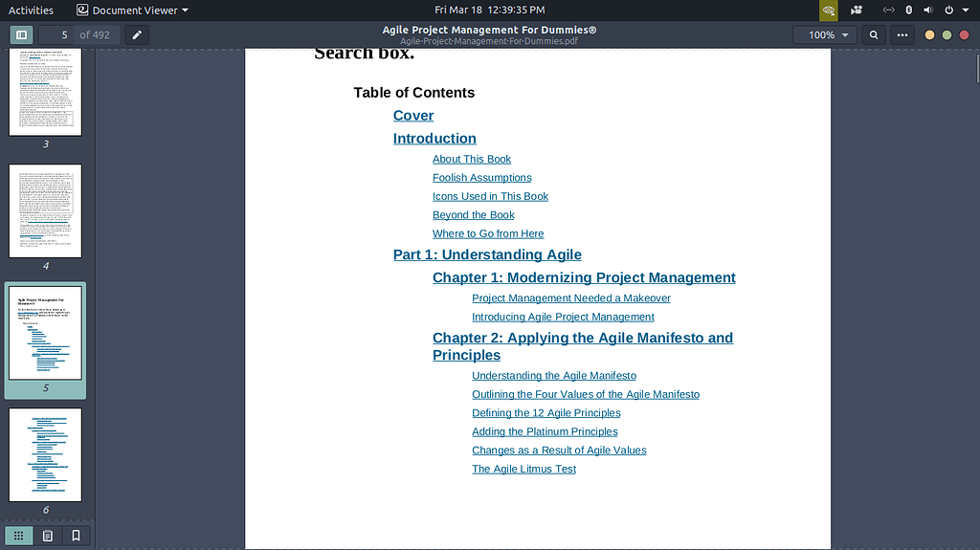980x550 pixels.
Task: Follow Adding the Platinum Principles link
Action: (x=545, y=432)
